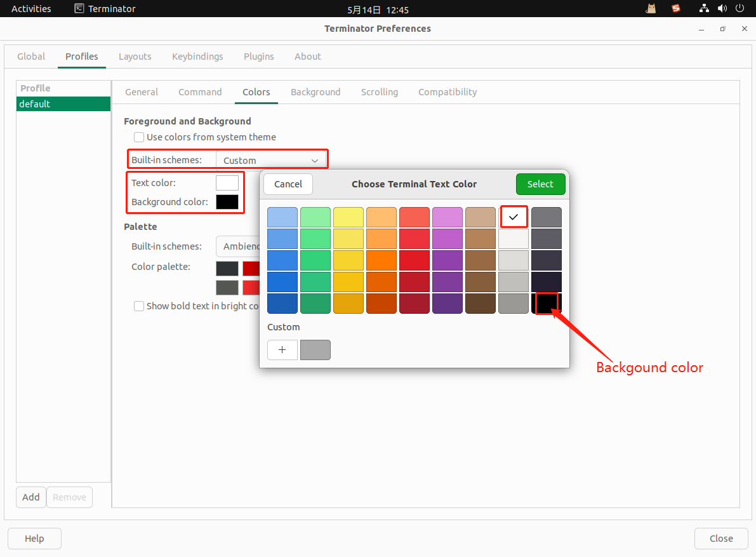Image resolution: width=756 pixels, height=557 pixels.
Task: Select the darkest green swatch
Action: [x=315, y=304]
